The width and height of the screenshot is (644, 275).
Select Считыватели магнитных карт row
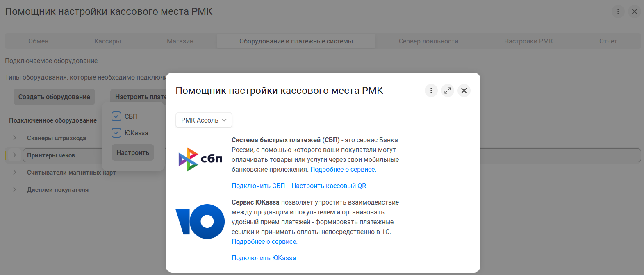71,173
